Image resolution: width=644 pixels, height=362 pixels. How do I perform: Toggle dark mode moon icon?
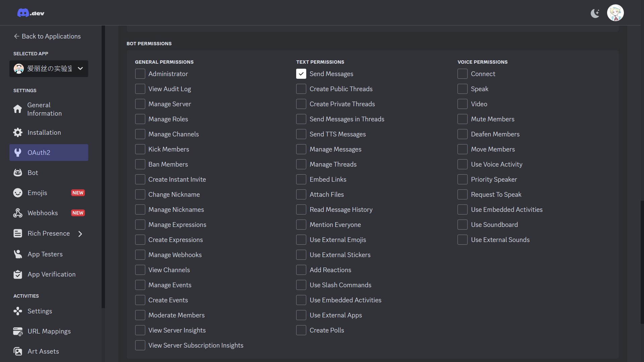pos(595,13)
